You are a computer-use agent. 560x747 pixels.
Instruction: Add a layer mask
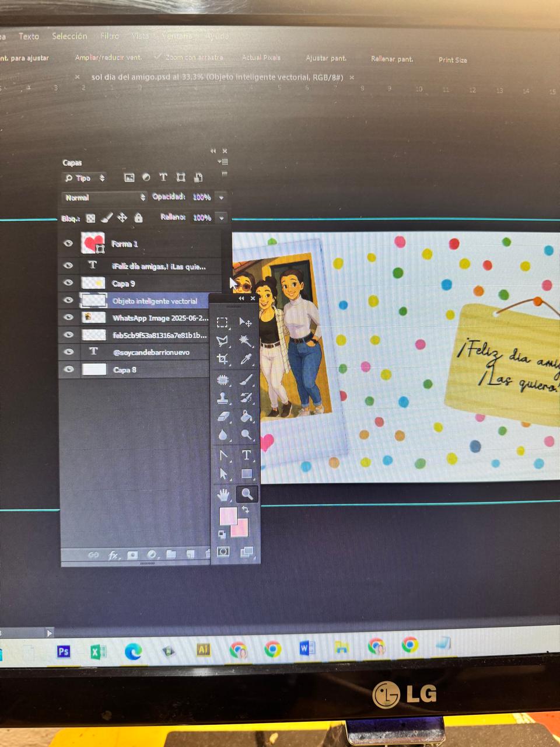click(x=132, y=555)
